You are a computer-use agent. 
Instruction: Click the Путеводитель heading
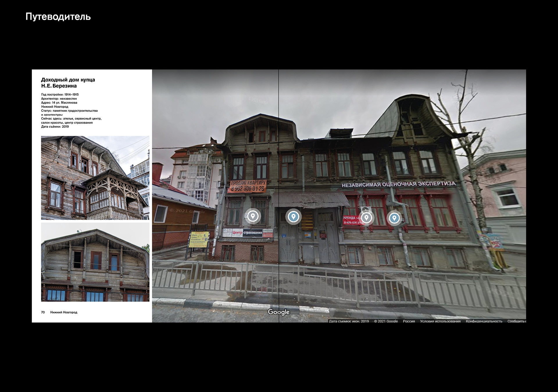[x=58, y=17]
